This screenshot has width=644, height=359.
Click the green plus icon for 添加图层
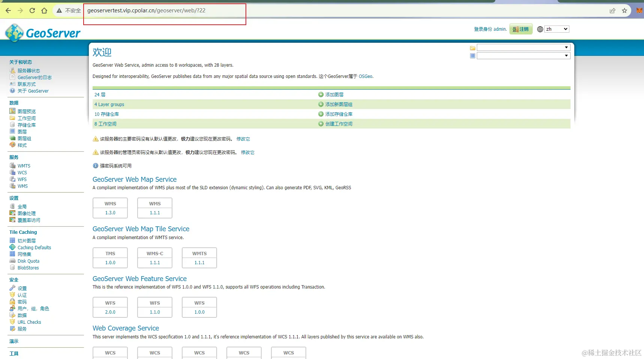(x=321, y=95)
